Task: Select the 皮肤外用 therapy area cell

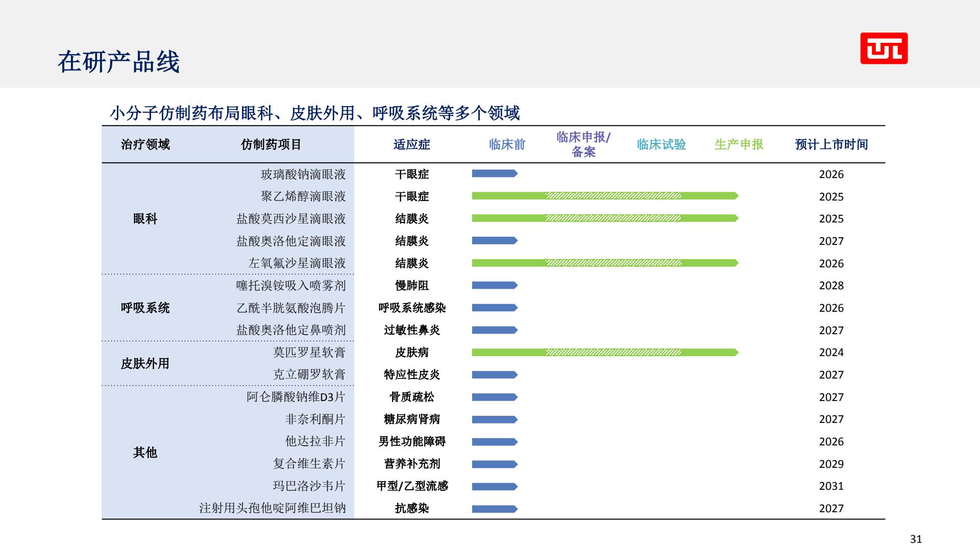Action: click(x=145, y=363)
